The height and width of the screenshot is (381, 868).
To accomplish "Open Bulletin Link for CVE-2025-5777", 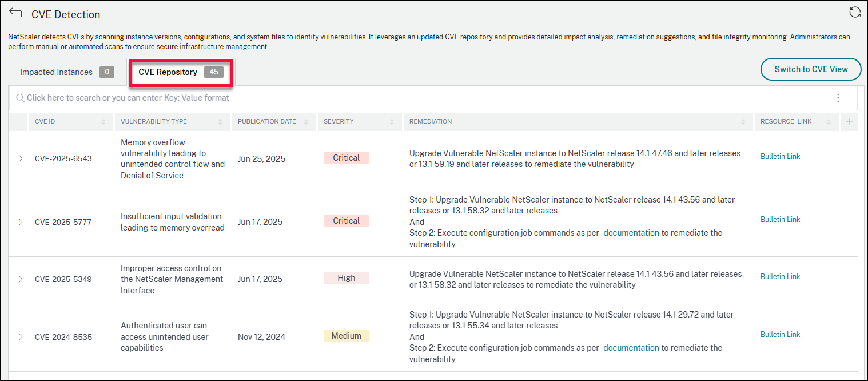I will click(780, 219).
